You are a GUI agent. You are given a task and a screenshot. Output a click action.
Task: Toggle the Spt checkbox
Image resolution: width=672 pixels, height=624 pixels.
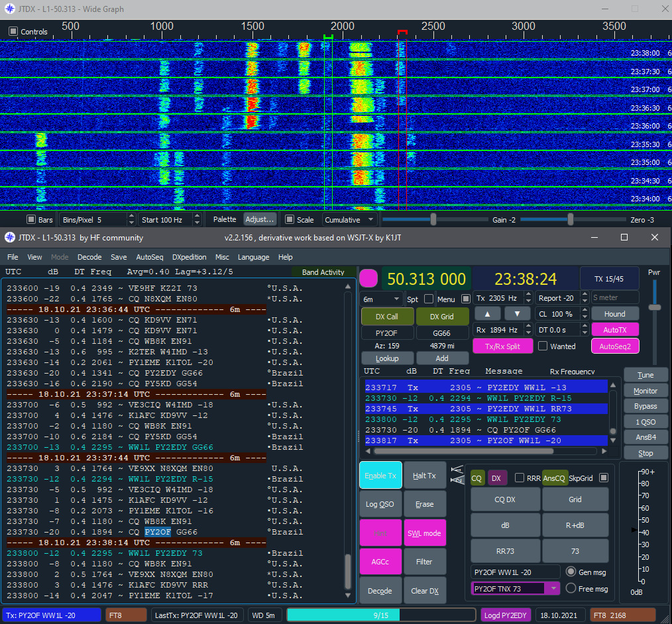point(429,299)
